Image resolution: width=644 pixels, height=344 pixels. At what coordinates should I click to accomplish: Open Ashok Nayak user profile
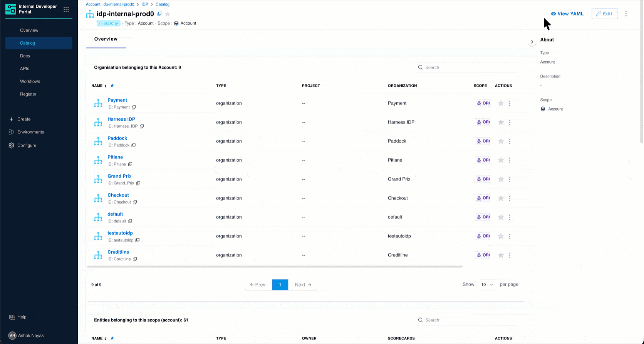point(26,336)
